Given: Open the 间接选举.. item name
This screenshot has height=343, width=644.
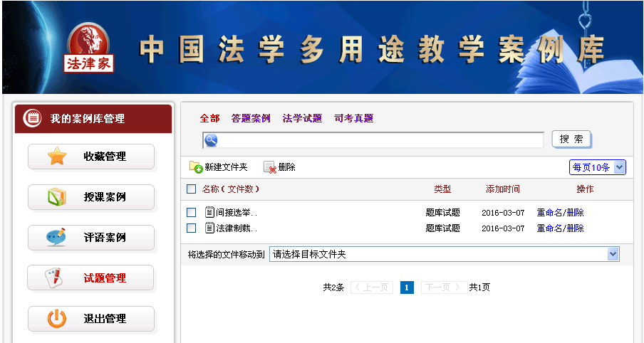Looking at the screenshot, I should [237, 213].
